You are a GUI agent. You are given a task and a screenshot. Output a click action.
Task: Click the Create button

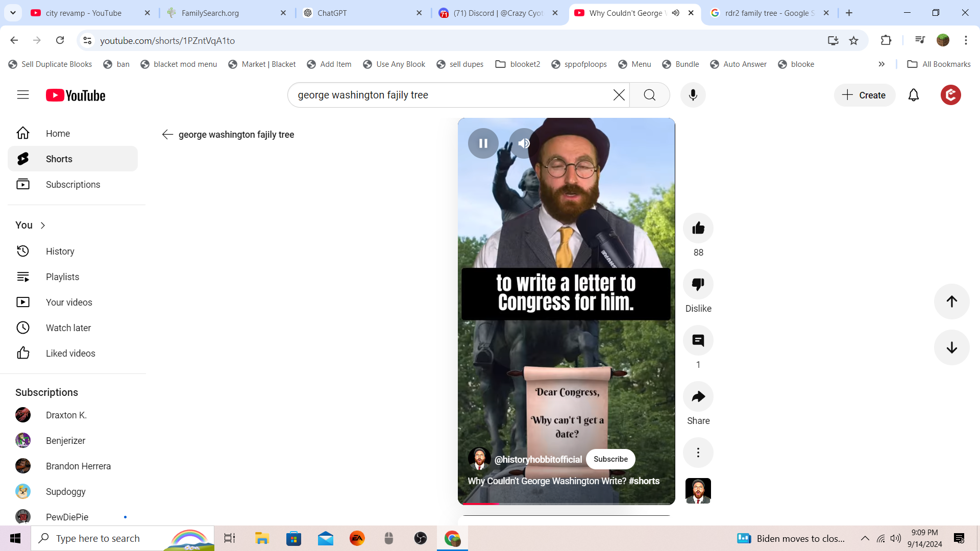point(865,95)
